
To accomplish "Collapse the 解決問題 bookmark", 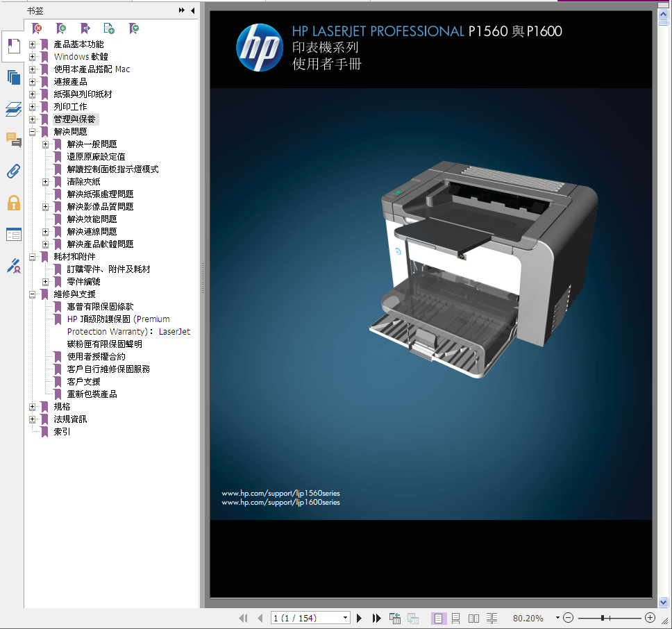I will click(x=32, y=132).
